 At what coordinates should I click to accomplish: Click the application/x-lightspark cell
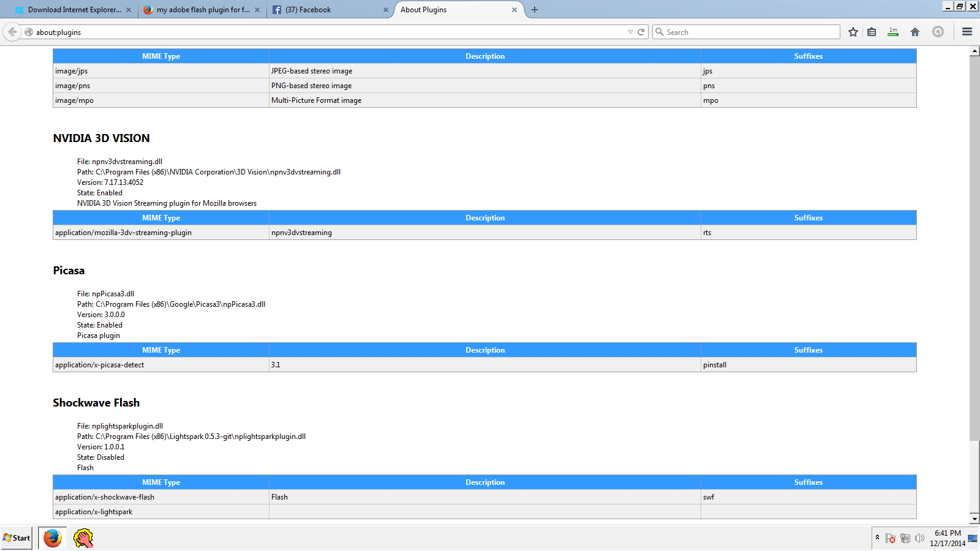[x=161, y=512]
